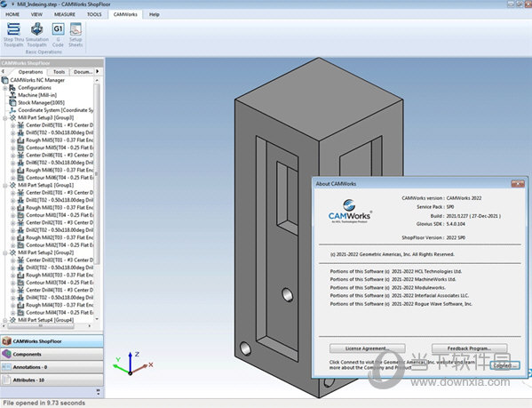Close the About CAMWorks dialog
The image size is (532, 408).
pos(518,184)
